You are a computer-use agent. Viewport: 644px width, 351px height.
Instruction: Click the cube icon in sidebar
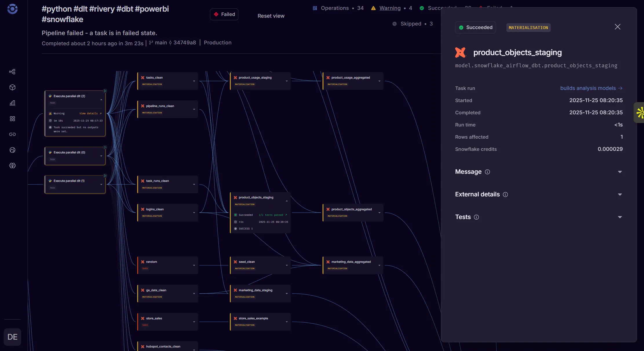pyautogui.click(x=12, y=87)
